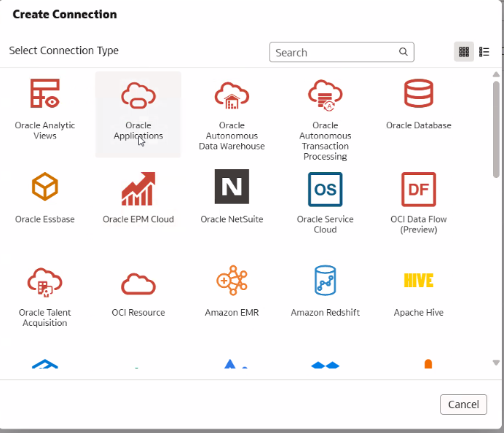Click the Oracle Talent Acquisition label
This screenshot has width=504, height=433.
[45, 318]
